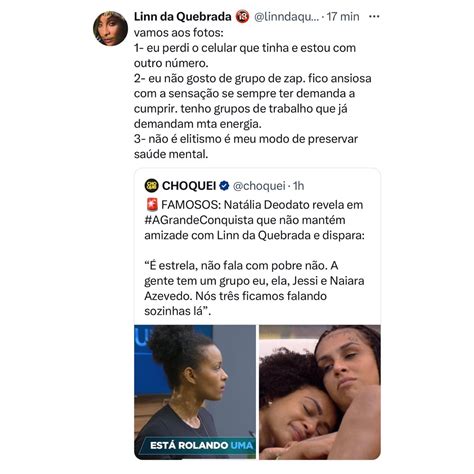Click the @linndaqu... handle
This screenshot has width=474, height=474.
286,17
